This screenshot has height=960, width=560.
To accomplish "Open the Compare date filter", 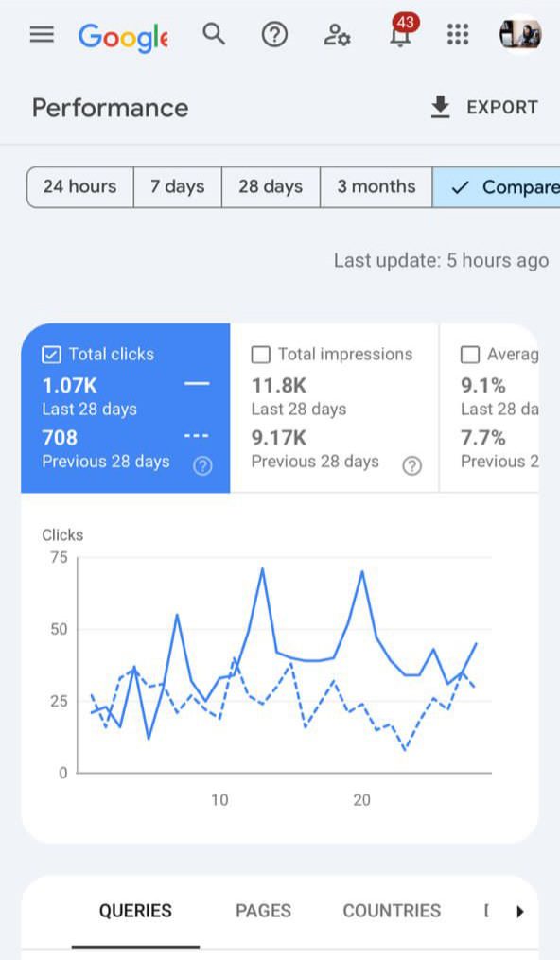I will 497,186.
